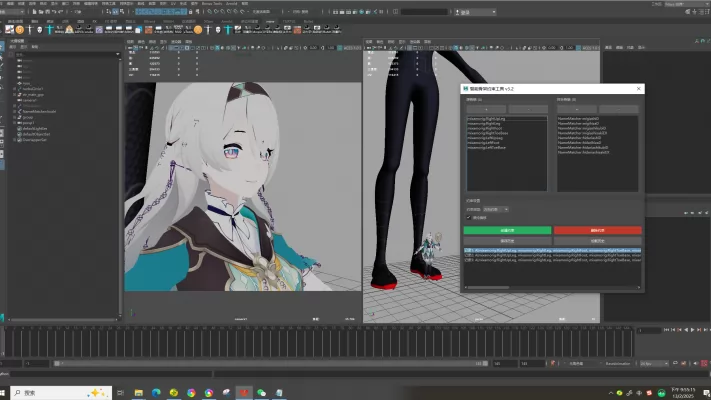711x400 pixels.
Task: Click the green create constraint button
Action: [x=507, y=230]
